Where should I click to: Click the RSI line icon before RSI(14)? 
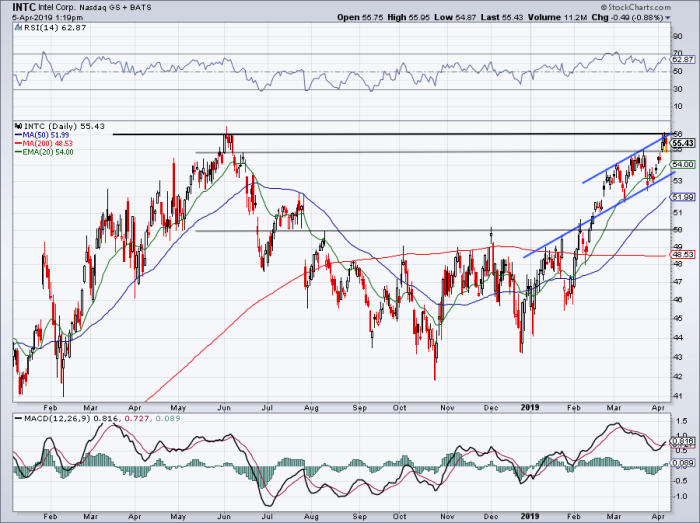(x=18, y=27)
